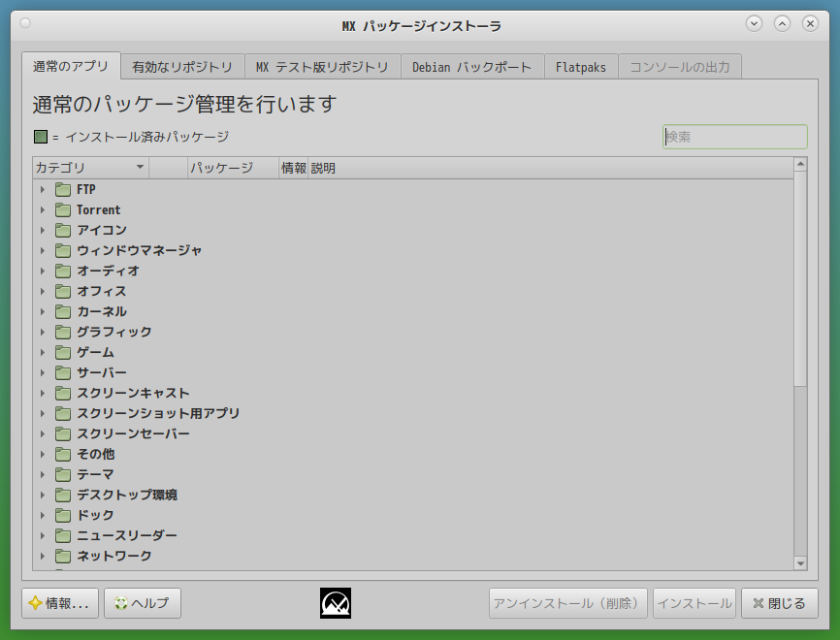
Task: Click the アイコン folder icon
Action: tap(63, 230)
